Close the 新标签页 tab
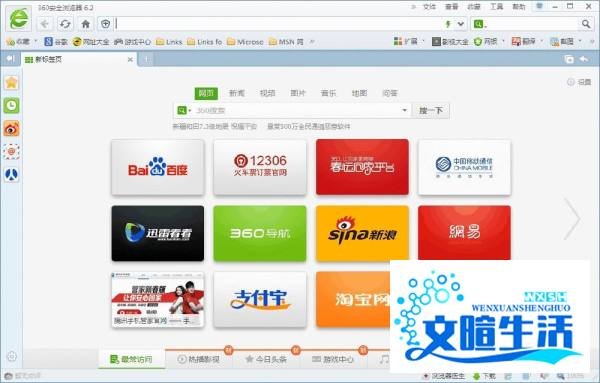600x383 pixels. click(130, 60)
